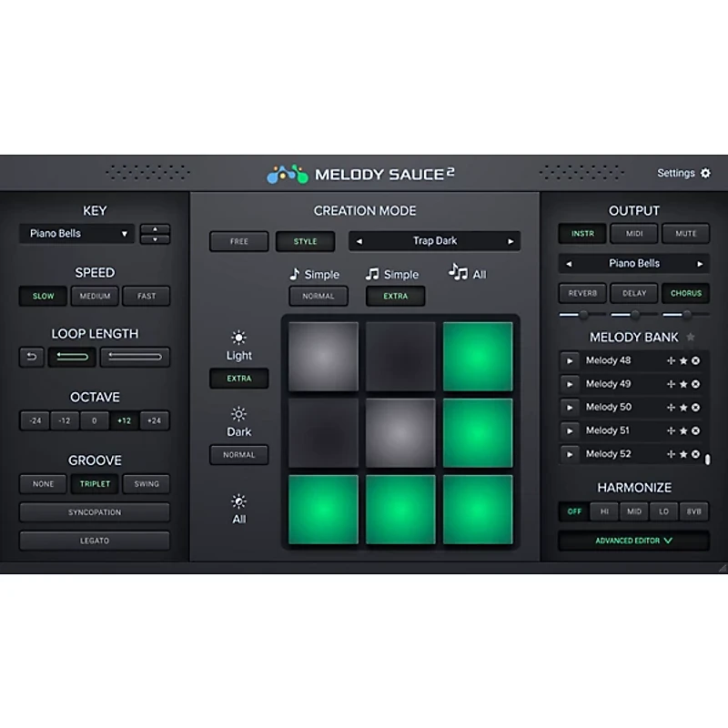The width and height of the screenshot is (728, 728).
Task: Enable the MUTE output toggle
Action: click(685, 234)
